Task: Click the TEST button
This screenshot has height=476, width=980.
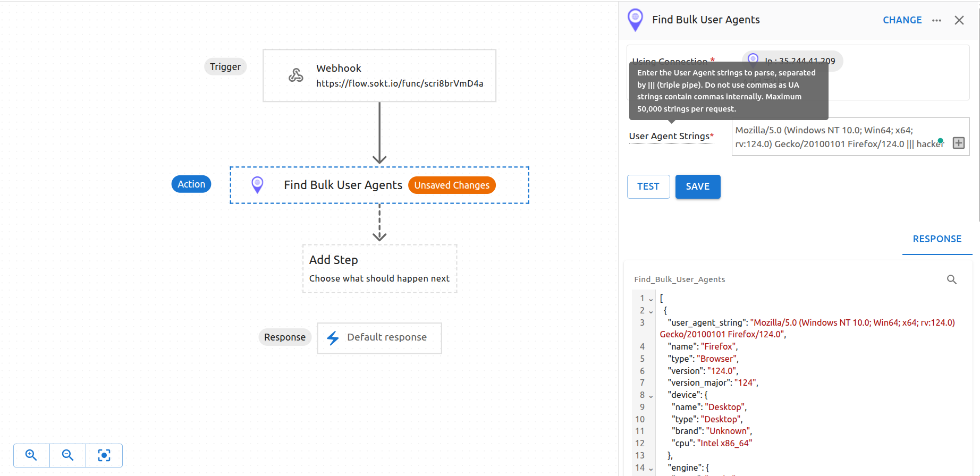Action: 648,186
